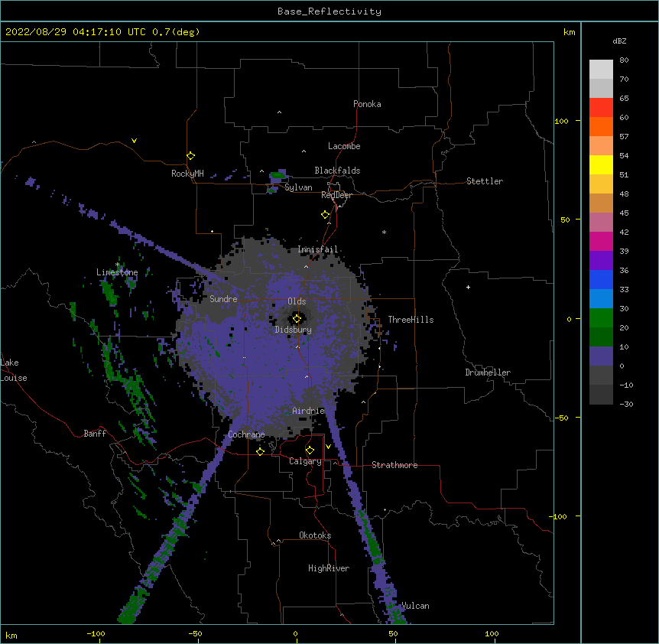Click the Airdrie city label
The image size is (659, 644).
(309, 411)
